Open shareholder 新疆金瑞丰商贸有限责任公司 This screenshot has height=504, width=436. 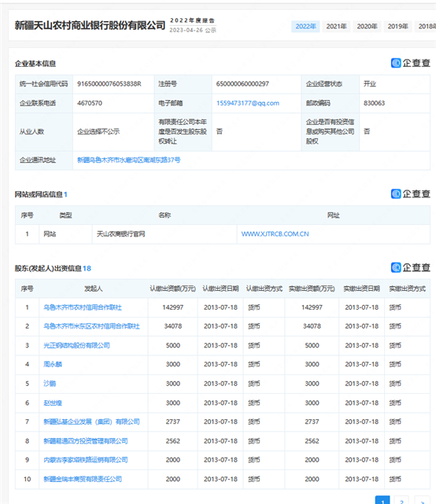click(x=83, y=479)
